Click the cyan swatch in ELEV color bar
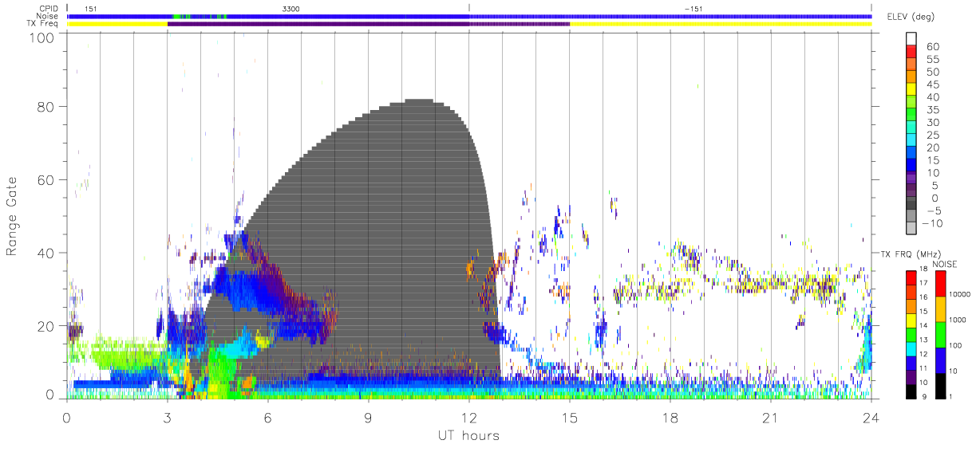Screen dimensions: 980x452 point(911,140)
